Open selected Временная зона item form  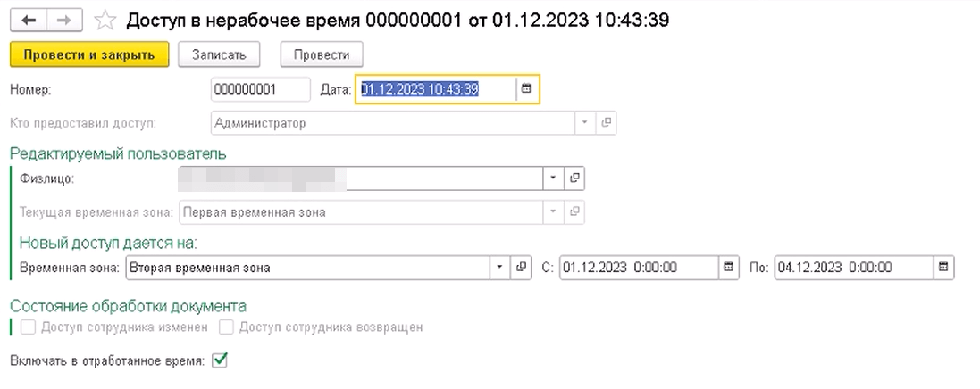click(x=523, y=267)
